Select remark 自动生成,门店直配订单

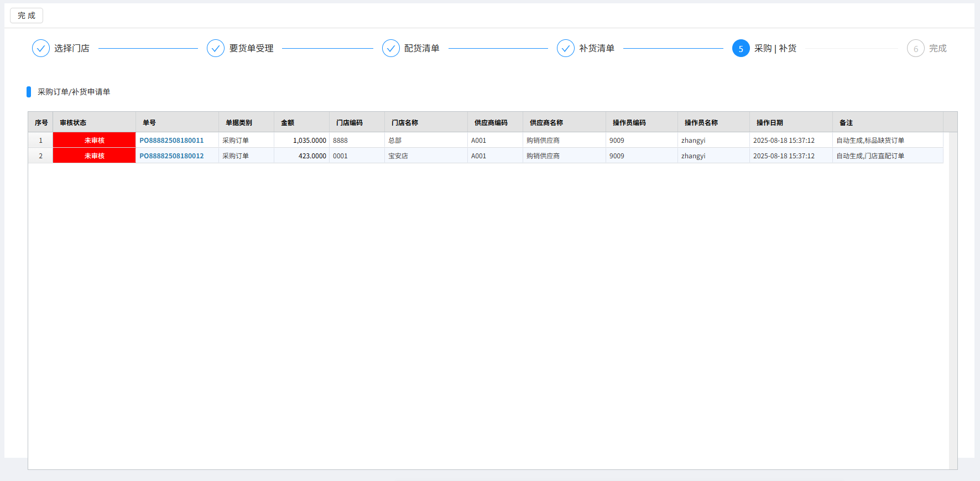point(888,156)
